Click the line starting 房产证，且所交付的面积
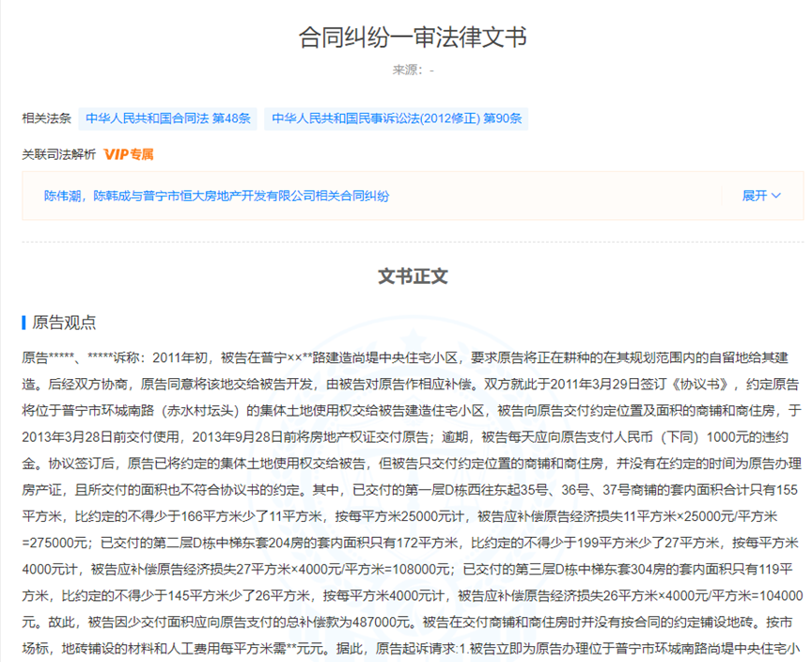 [x=410, y=490]
